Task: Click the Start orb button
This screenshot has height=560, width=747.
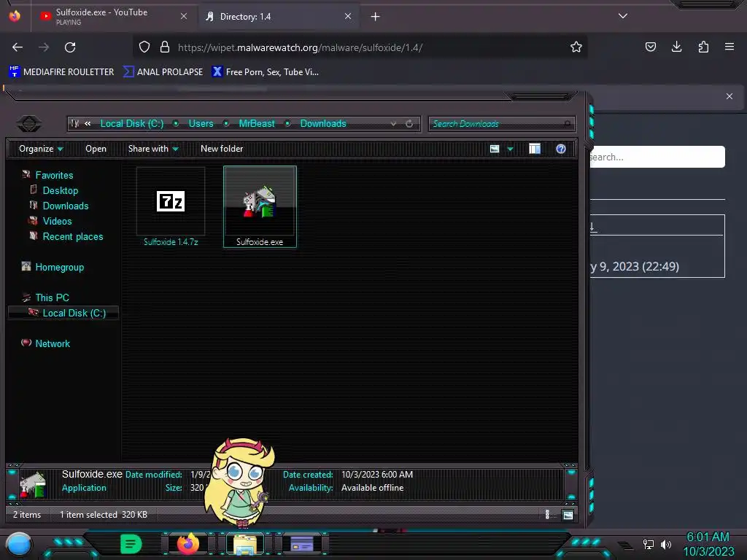Action: [x=19, y=545]
